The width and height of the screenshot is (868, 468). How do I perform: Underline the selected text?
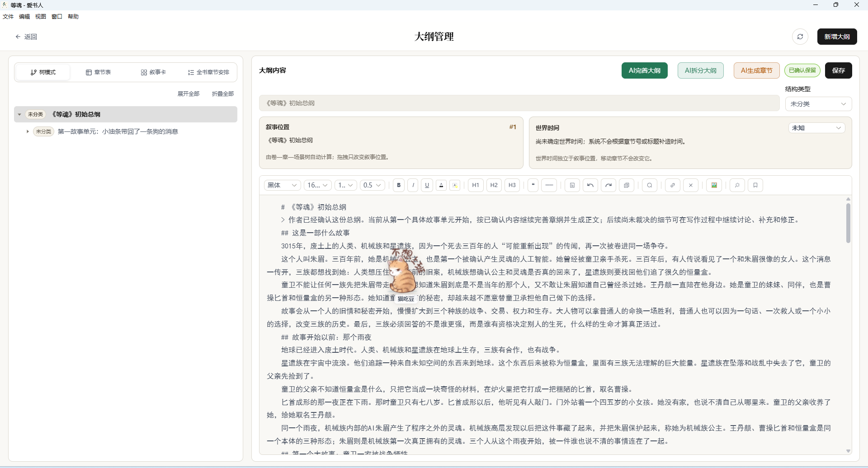(x=427, y=185)
